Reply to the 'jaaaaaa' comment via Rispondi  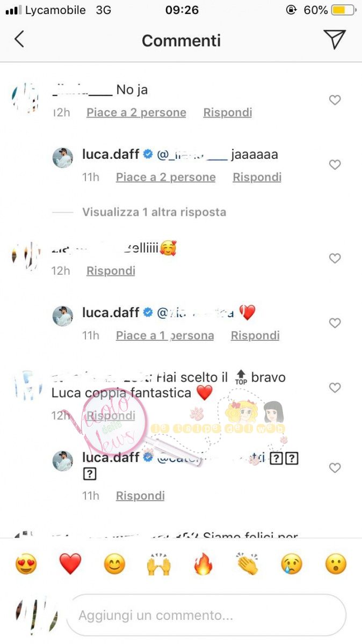(x=257, y=177)
